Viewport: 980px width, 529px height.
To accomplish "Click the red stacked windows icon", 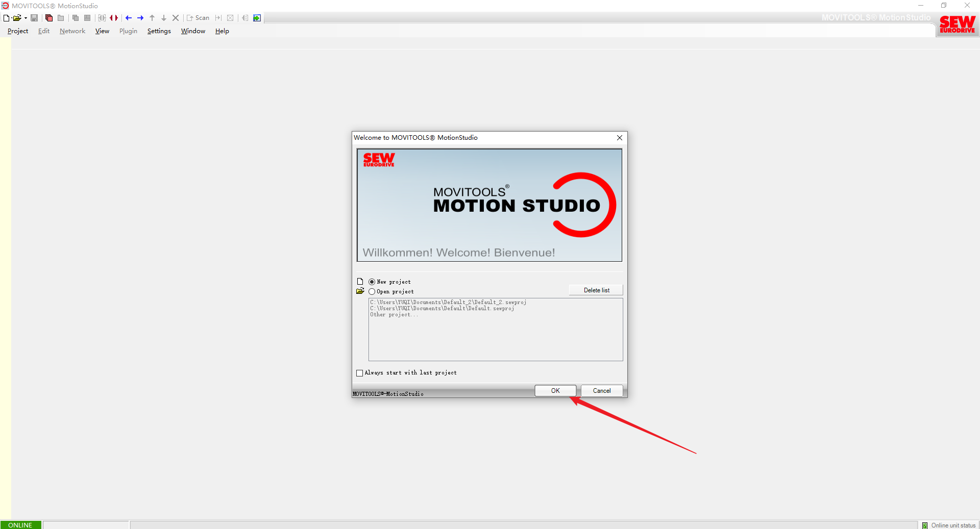I will [x=49, y=18].
